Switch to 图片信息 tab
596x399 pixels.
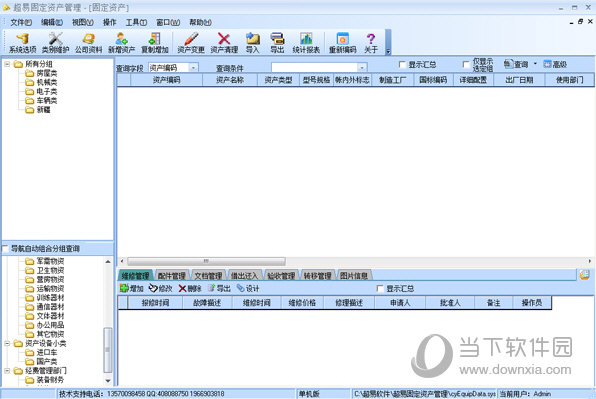click(353, 276)
